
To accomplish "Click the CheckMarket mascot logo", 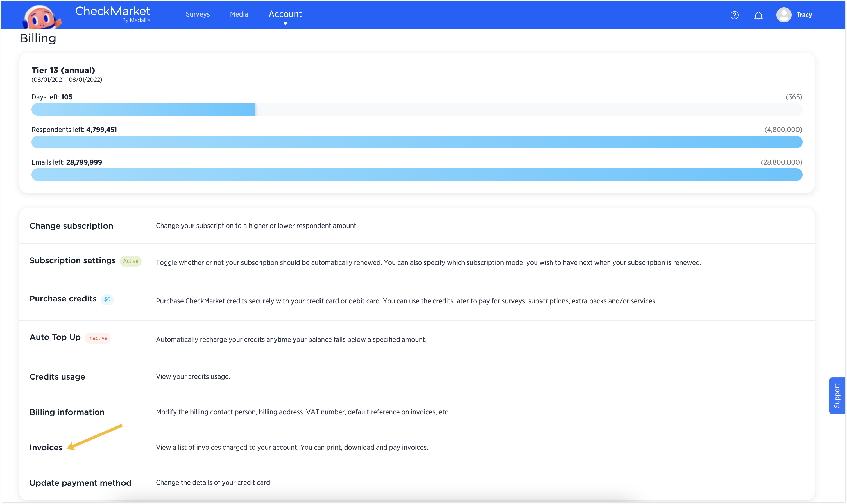I will (x=42, y=17).
